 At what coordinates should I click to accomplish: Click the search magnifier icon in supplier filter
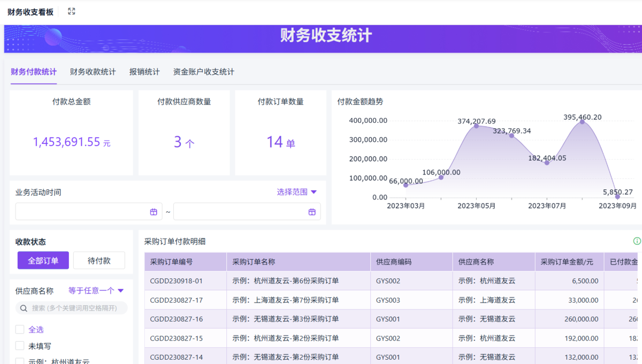tap(24, 308)
